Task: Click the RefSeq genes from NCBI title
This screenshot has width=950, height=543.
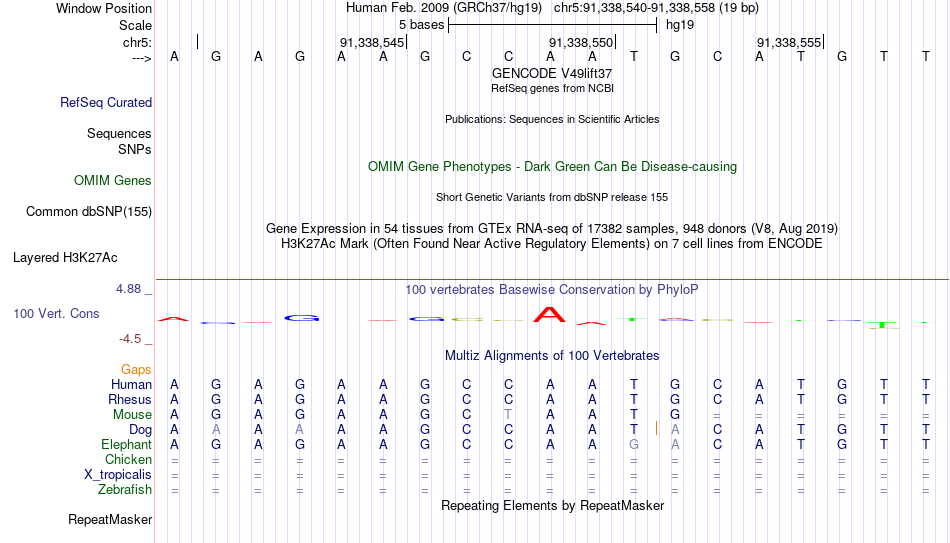Action: click(x=552, y=88)
